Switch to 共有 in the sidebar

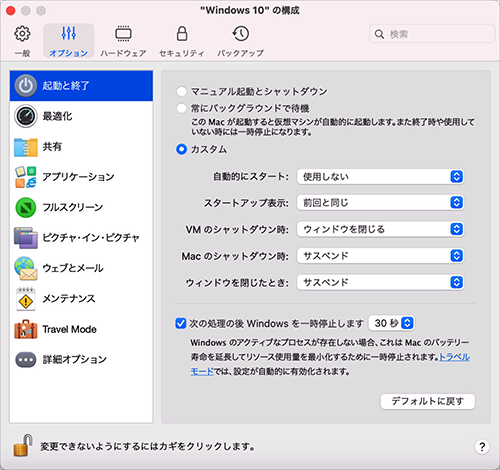tap(81, 147)
